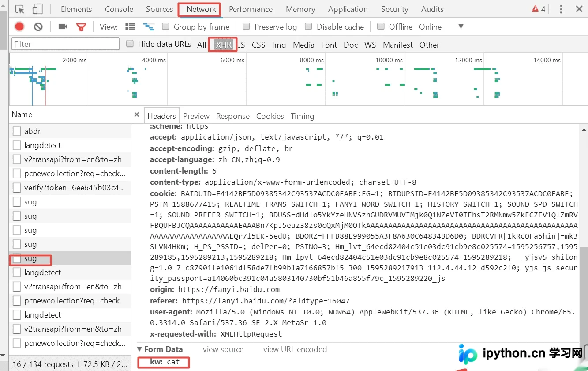This screenshot has width=588, height=371.
Task: Close the request details pane
Action: pos(137,115)
